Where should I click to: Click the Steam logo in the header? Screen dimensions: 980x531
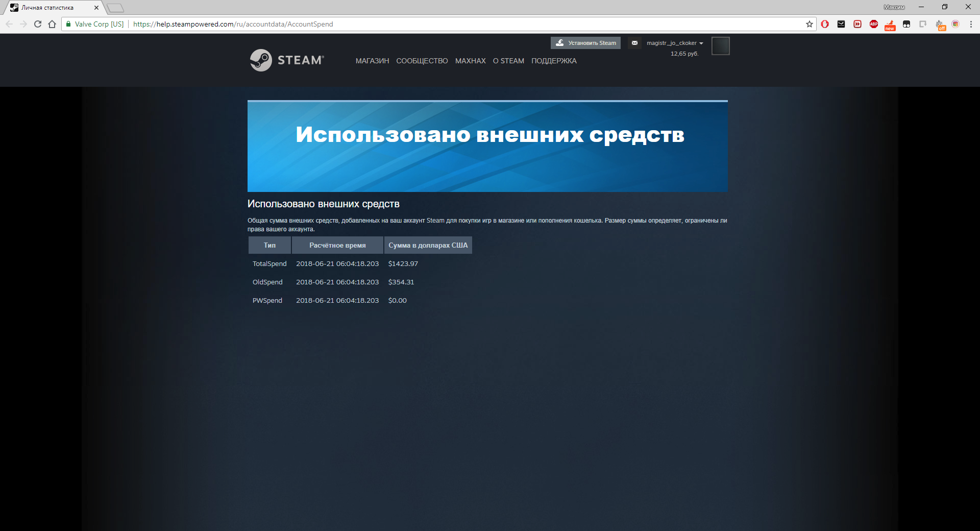(x=287, y=60)
